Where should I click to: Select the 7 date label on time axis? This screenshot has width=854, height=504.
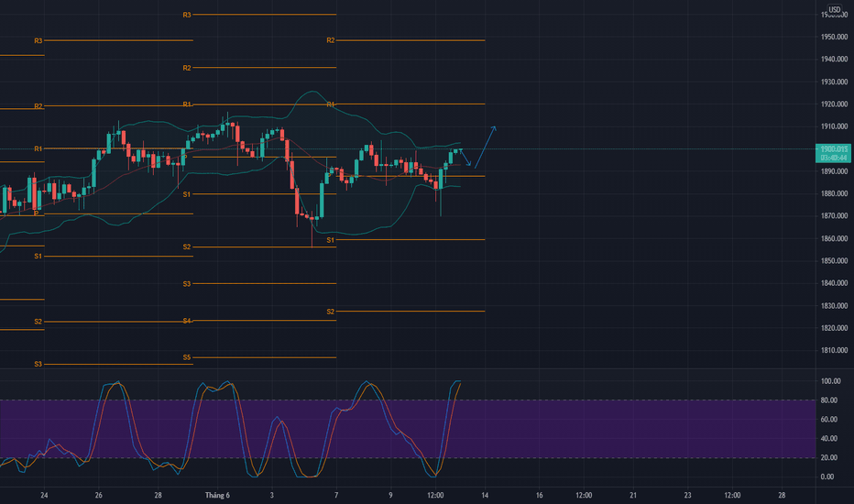[x=336, y=495]
